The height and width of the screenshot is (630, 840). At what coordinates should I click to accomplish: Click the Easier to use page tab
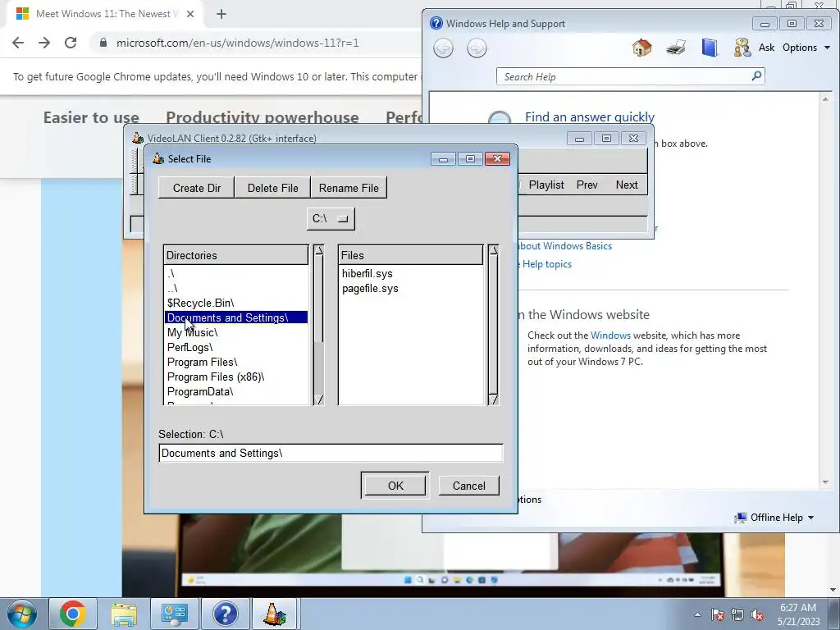click(91, 117)
